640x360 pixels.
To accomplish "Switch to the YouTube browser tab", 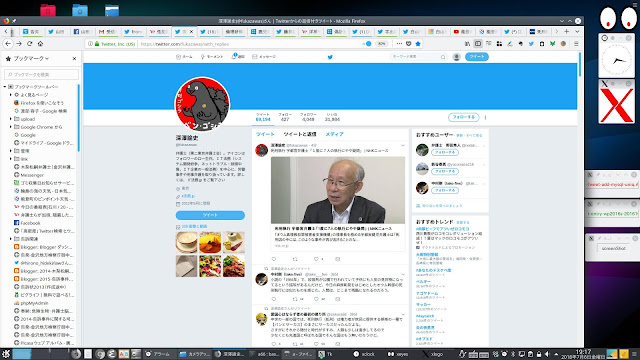I will (463, 31).
